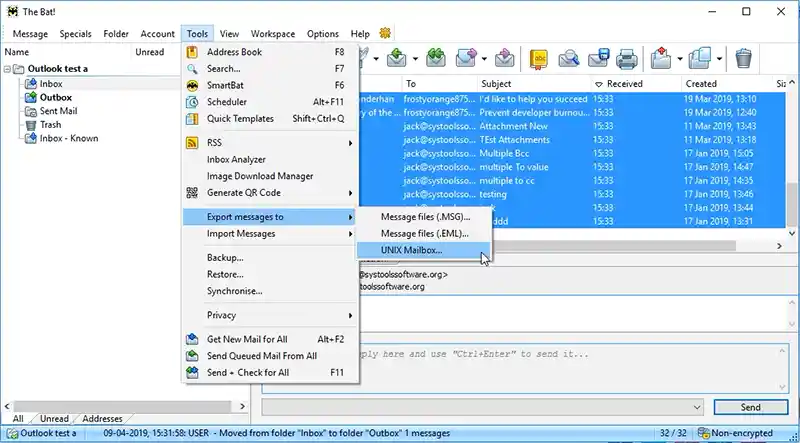Open the Workspace menu

(x=272, y=34)
